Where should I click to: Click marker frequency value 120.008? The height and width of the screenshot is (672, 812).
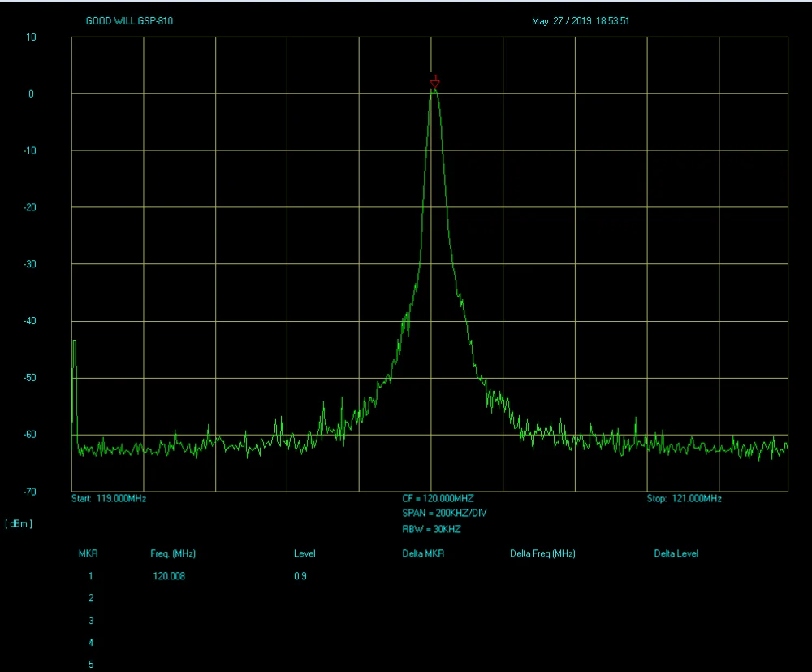pyautogui.click(x=169, y=576)
